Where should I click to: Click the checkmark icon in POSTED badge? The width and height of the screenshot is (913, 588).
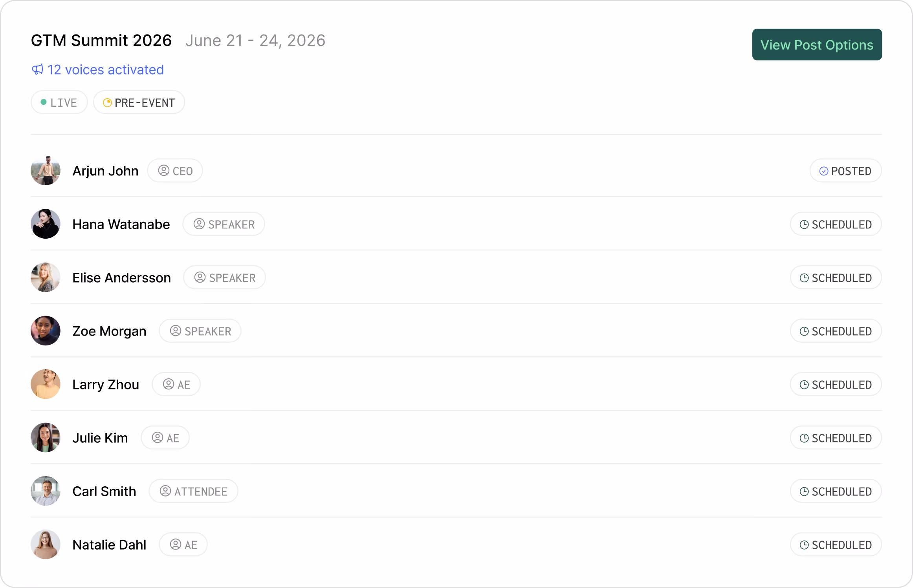[x=824, y=171]
